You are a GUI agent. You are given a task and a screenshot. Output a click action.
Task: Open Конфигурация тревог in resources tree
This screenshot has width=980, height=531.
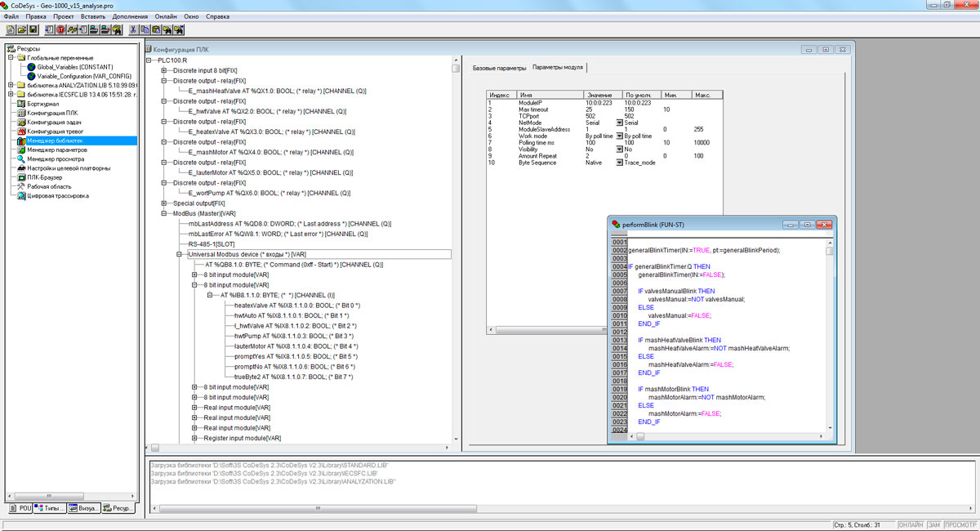pos(56,131)
